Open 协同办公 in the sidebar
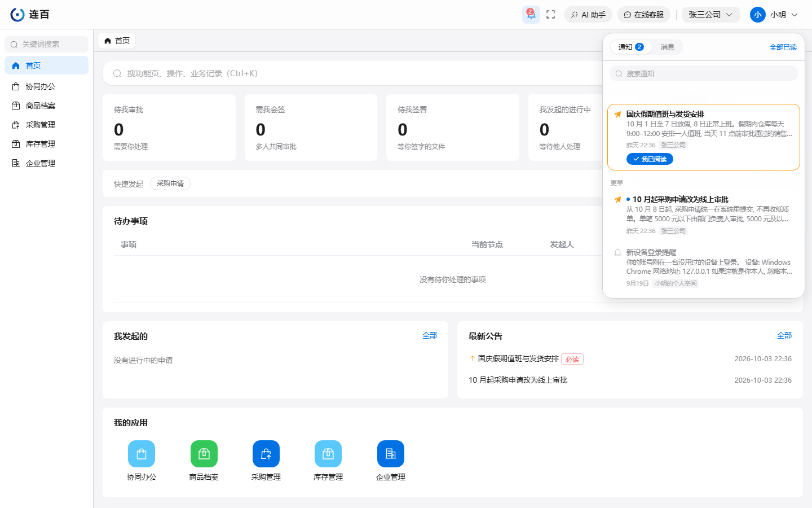This screenshot has height=508, width=812. click(x=46, y=86)
